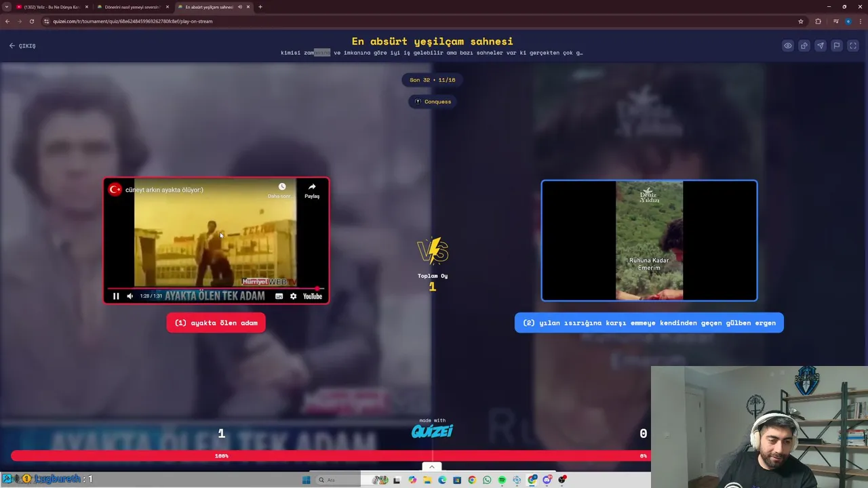Viewport: 868px width, 488px height.
Task: Open the tab search dropdown arrow
Action: tap(7, 7)
